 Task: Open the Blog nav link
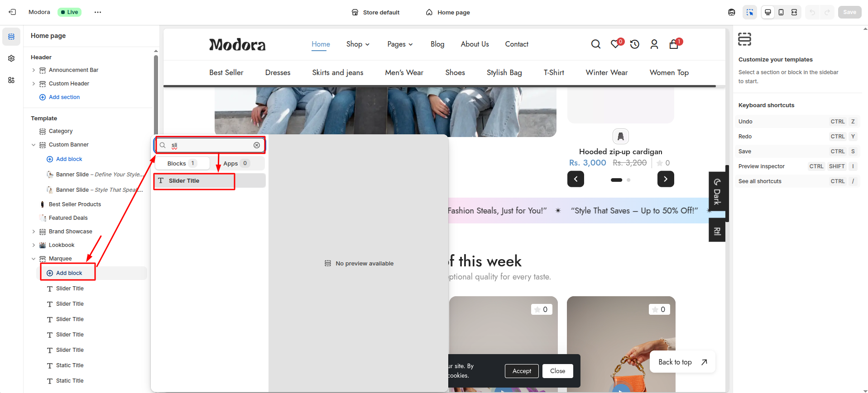pyautogui.click(x=437, y=44)
